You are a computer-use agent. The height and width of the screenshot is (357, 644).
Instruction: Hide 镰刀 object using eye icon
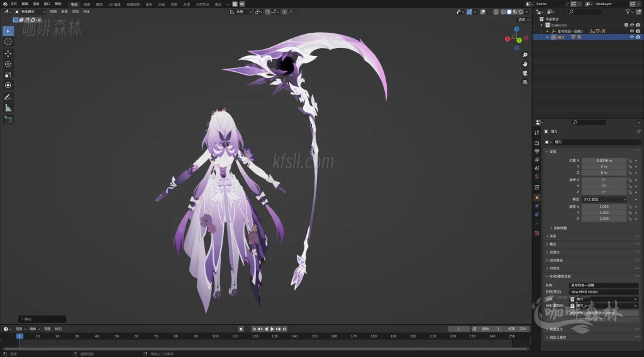(x=631, y=37)
